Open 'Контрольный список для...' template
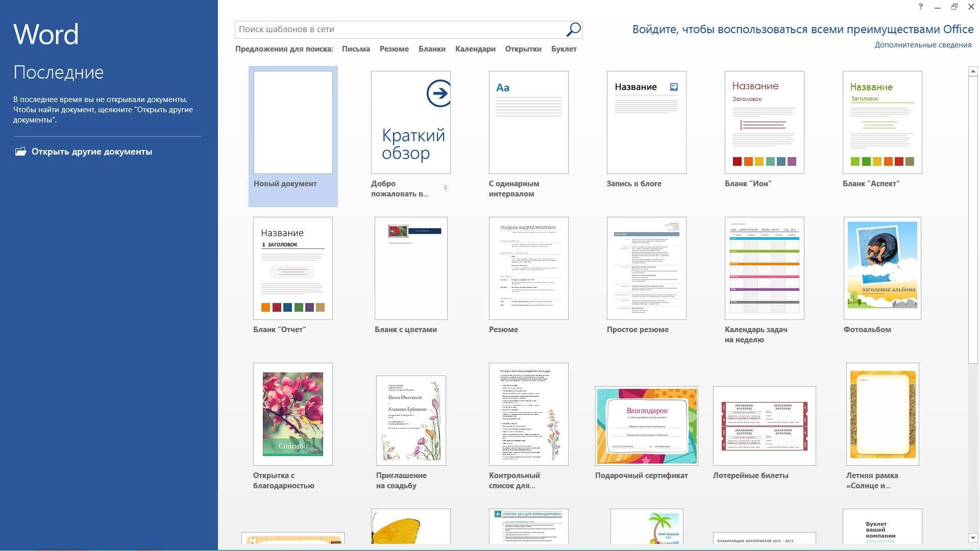The height and width of the screenshot is (551, 980). (x=529, y=414)
